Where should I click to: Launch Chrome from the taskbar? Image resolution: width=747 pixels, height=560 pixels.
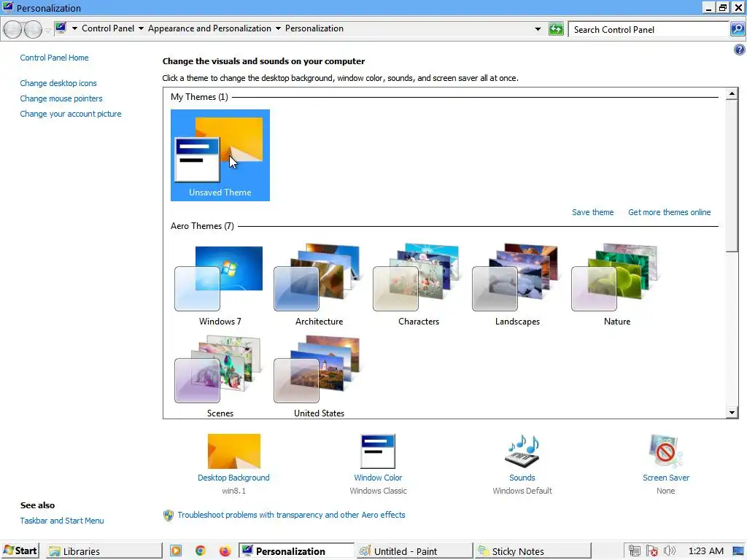201,551
